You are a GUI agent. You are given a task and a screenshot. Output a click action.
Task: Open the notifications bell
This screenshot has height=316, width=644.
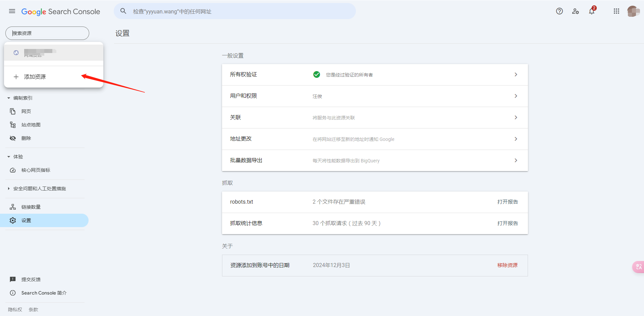coord(592,11)
